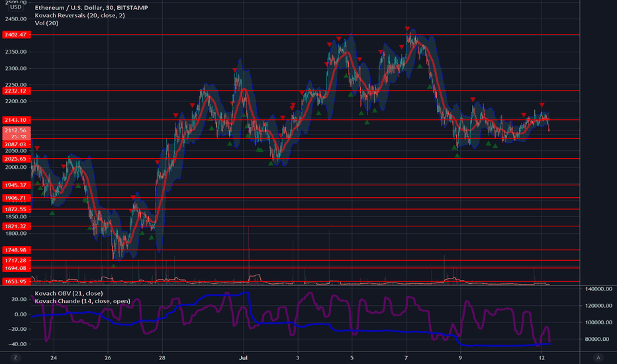Click the USD currency button
The height and width of the screenshot is (364, 617).
16,7
